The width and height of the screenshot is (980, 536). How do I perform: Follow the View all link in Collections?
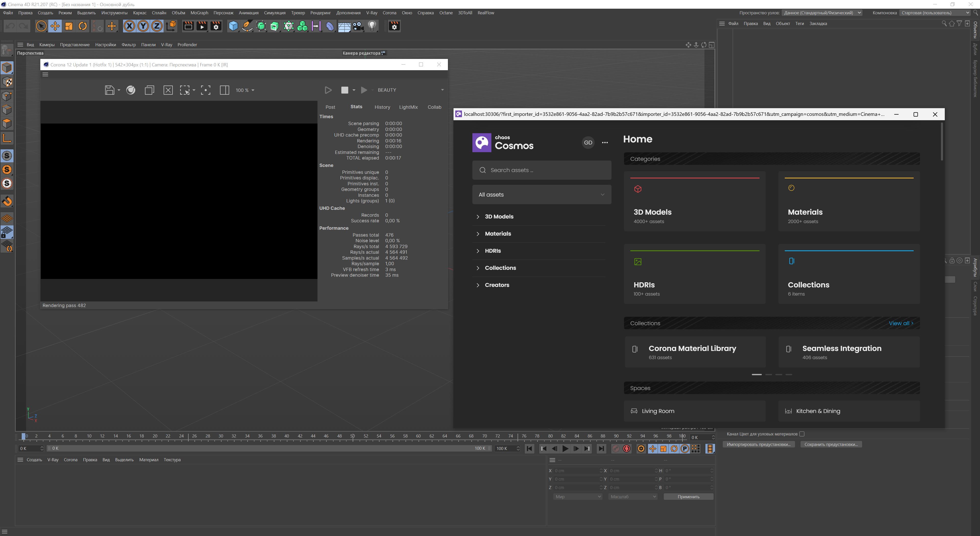point(901,324)
